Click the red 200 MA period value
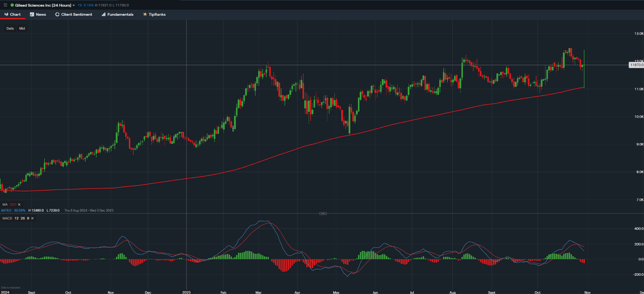 13,204
